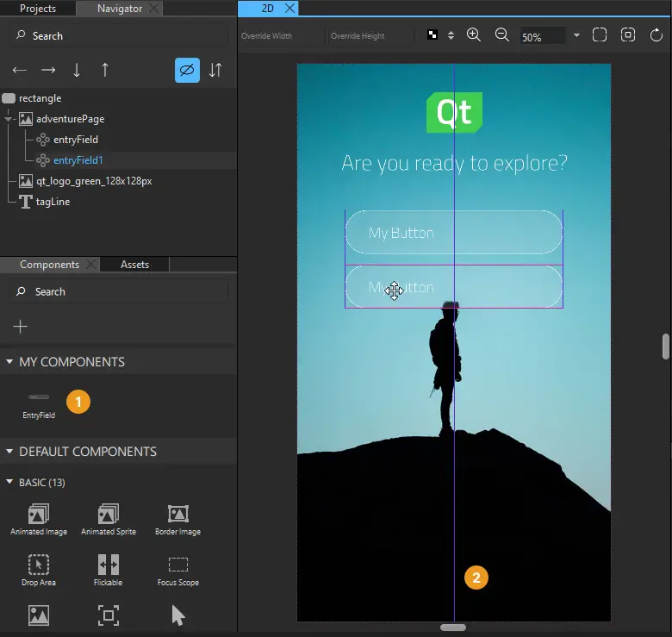This screenshot has height=637, width=672.
Task: Collapse the adventurePage tree node
Action: point(9,119)
